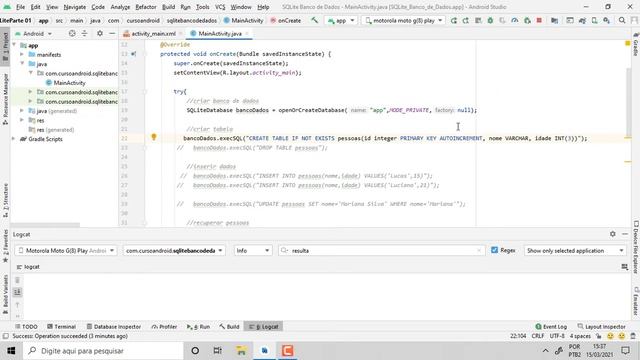
Task: Open File Explorer from the taskbar
Action: coord(241,351)
